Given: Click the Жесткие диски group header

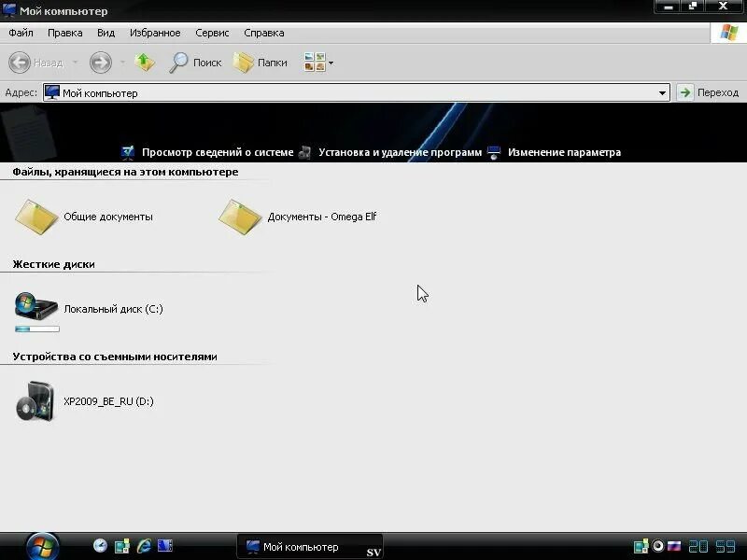Looking at the screenshot, I should 54,264.
